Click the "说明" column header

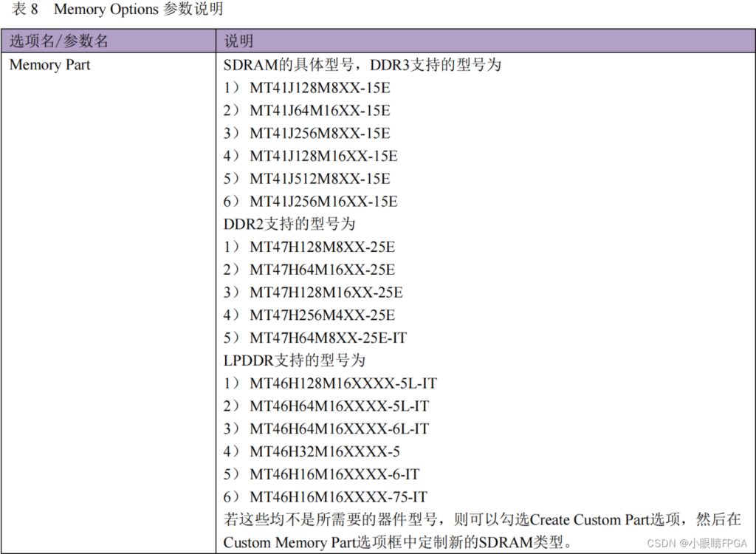pyautogui.click(x=238, y=41)
